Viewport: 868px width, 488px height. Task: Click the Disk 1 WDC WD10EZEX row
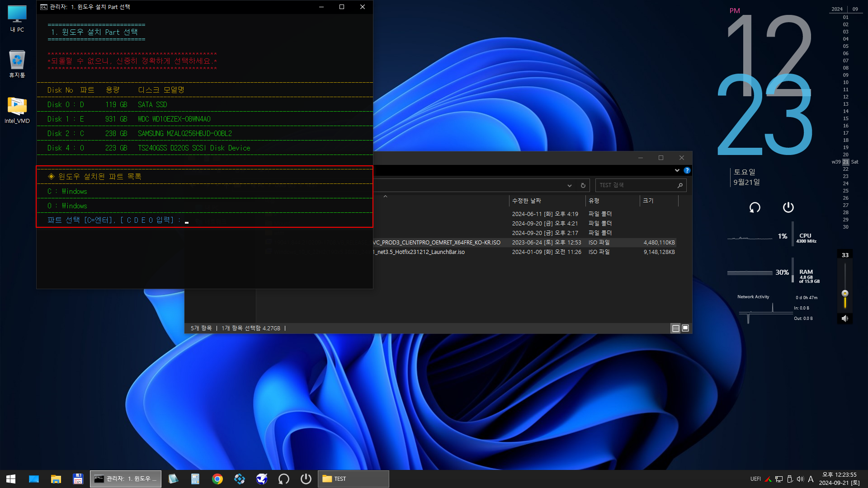click(204, 119)
